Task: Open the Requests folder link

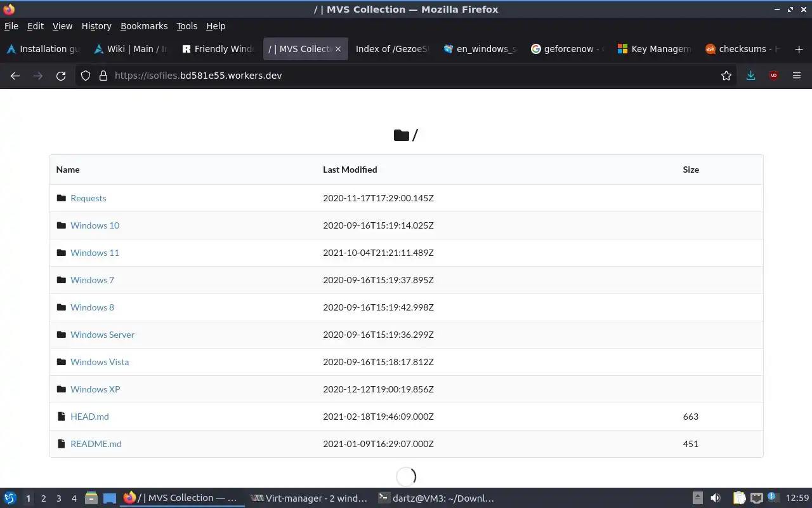Action: [88, 198]
